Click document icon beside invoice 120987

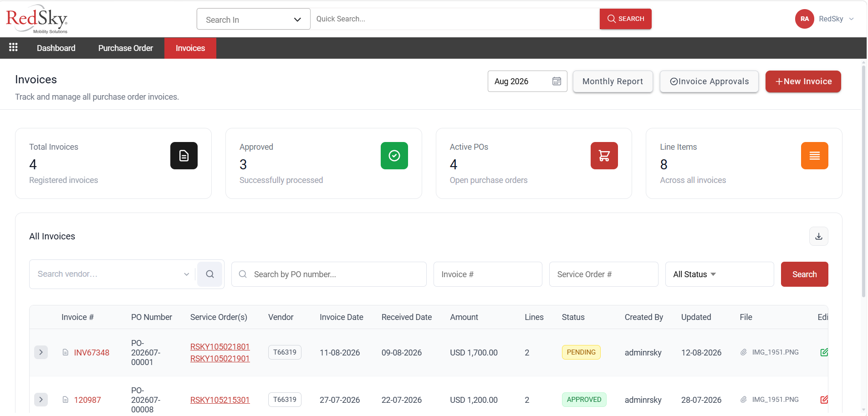pyautogui.click(x=66, y=400)
